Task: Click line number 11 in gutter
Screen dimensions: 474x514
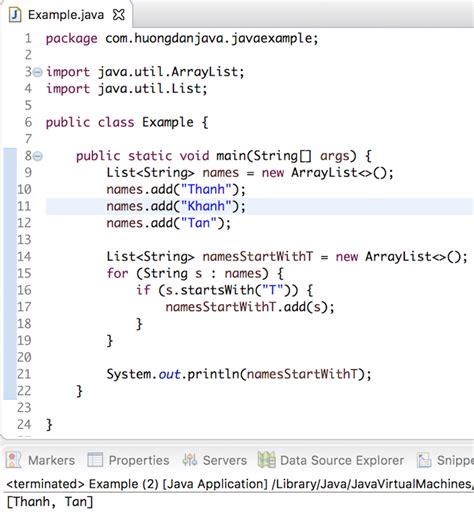Action: point(24,206)
